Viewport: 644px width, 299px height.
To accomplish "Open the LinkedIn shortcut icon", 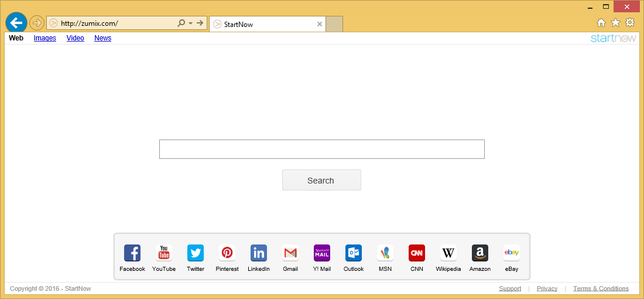I will (x=259, y=253).
